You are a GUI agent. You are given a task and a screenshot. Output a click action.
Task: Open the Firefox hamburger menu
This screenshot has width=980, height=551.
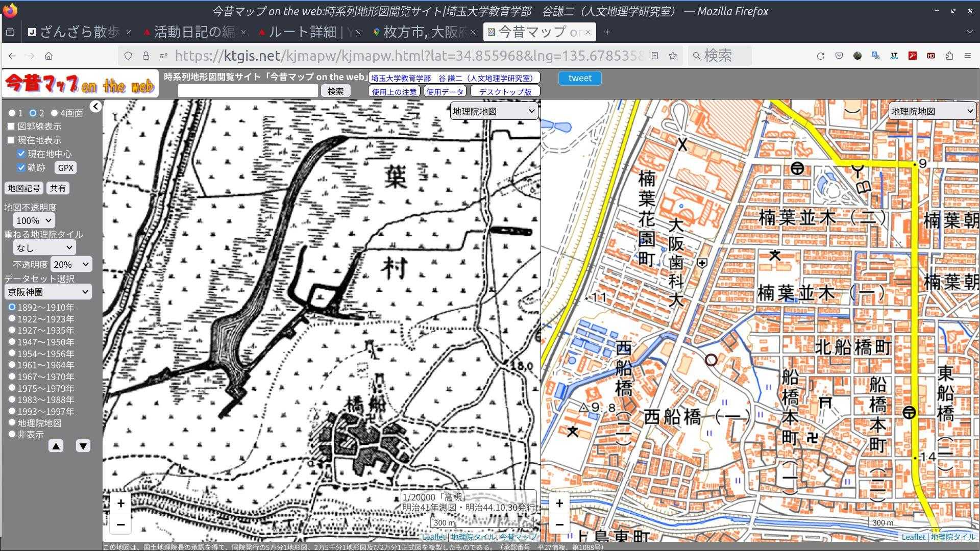(x=967, y=56)
